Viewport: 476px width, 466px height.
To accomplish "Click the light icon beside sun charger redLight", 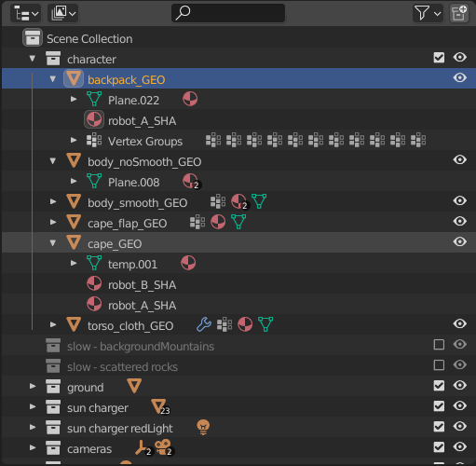I will point(203,428).
